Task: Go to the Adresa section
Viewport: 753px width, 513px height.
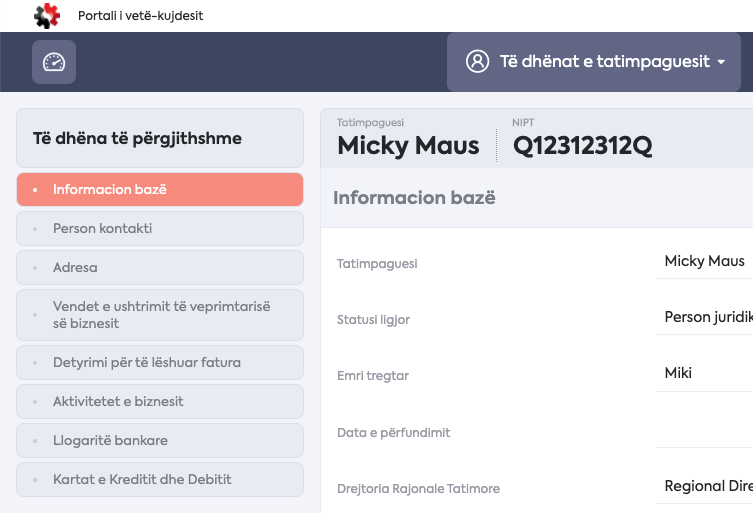Action: 160,268
